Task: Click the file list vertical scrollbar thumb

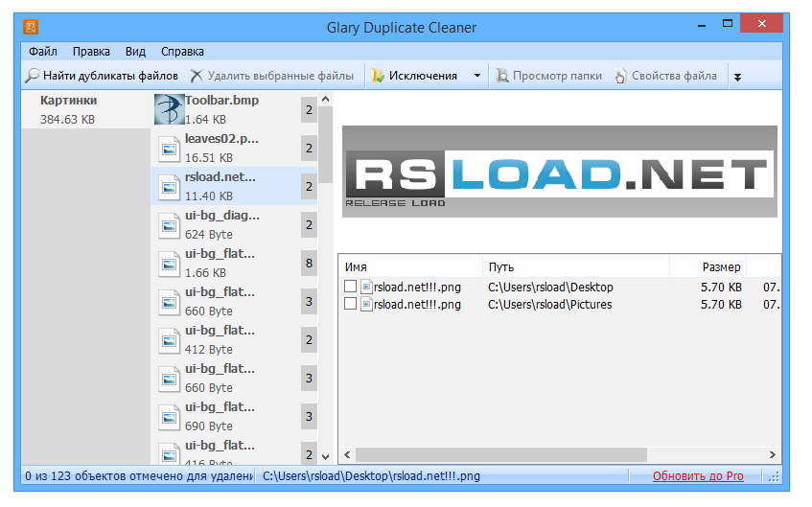Action: tap(325, 145)
